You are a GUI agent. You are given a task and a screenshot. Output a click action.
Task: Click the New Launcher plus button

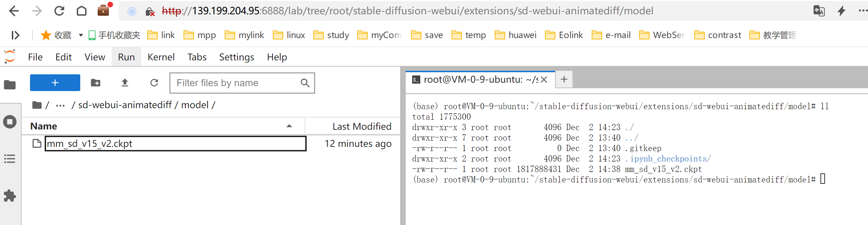55,83
